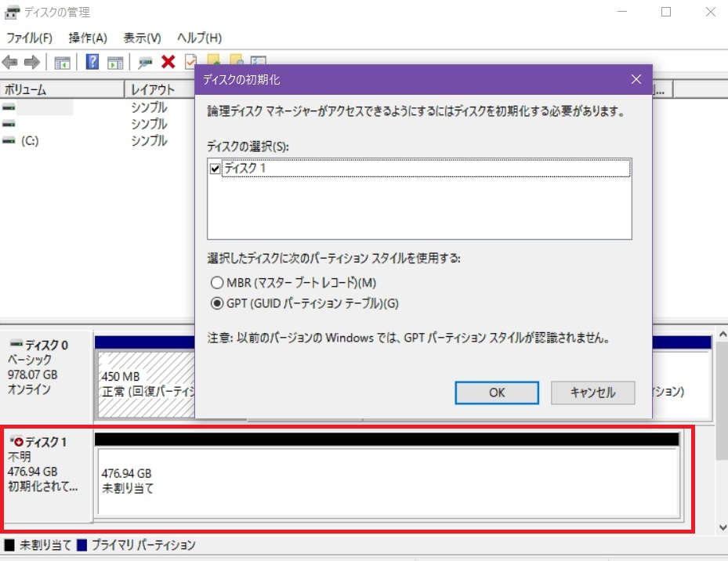Click the red X delete icon

pyautogui.click(x=168, y=62)
